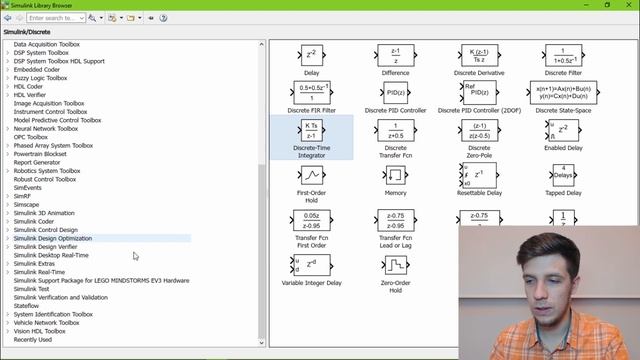Select Simulink Design Optimization in tree
This screenshot has height=360, width=640.
(x=53, y=238)
